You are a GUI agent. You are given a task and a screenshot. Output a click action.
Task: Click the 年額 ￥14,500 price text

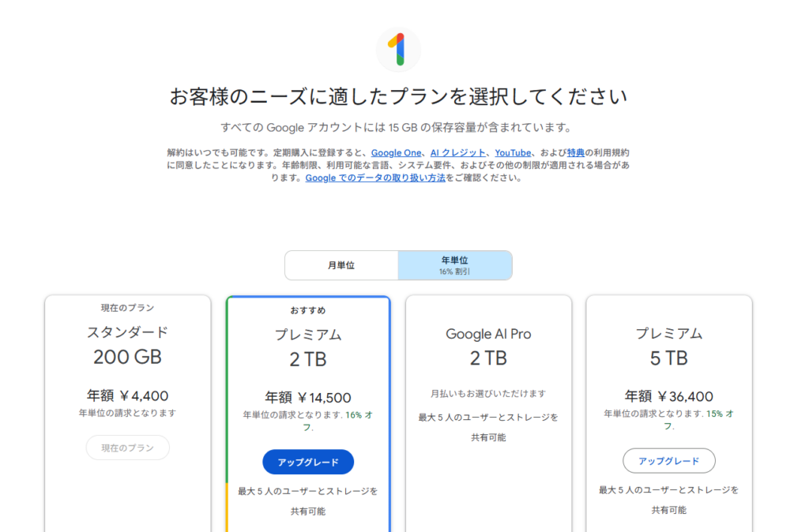(x=308, y=398)
